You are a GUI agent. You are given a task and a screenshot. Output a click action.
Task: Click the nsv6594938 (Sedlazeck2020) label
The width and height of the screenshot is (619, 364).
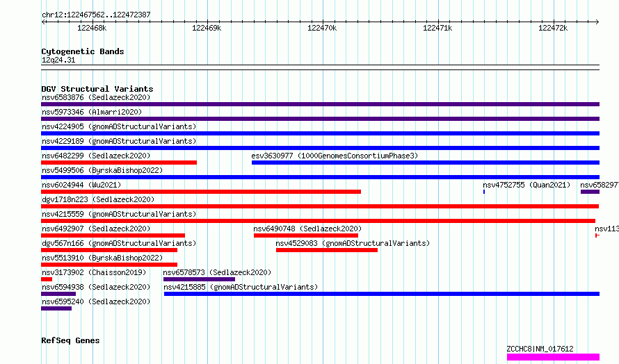pyautogui.click(x=96, y=287)
